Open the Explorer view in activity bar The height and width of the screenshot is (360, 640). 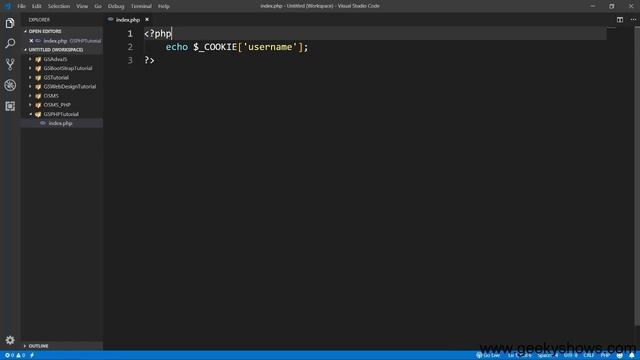10,23
